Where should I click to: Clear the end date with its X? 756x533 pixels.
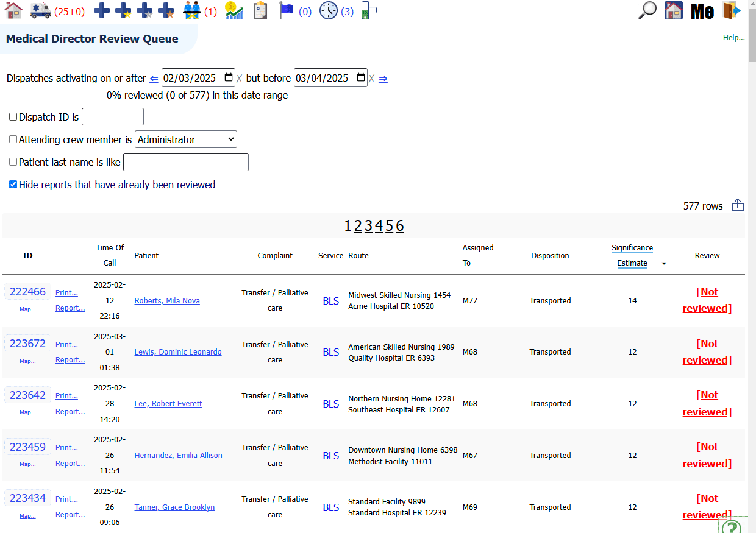371,79
